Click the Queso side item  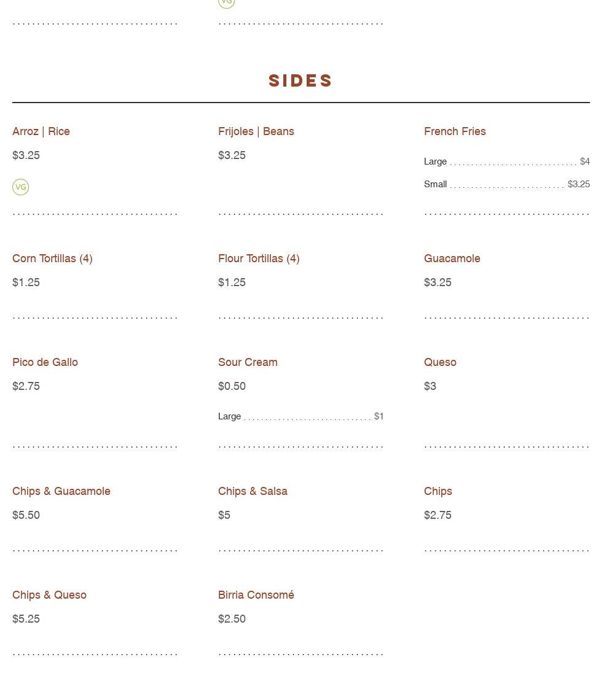440,362
